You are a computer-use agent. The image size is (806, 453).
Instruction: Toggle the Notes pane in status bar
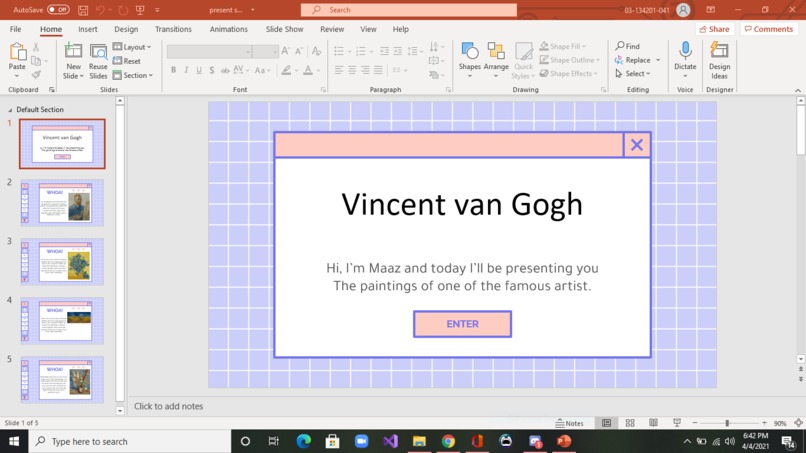click(x=570, y=423)
